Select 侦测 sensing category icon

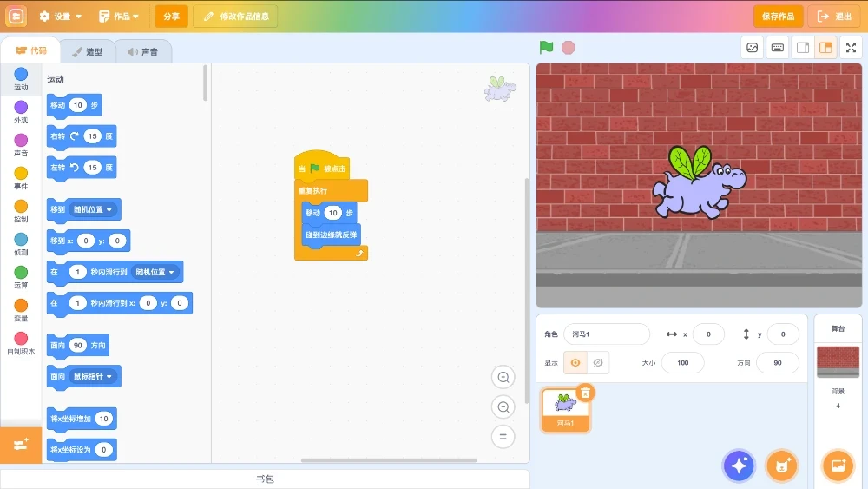click(21, 239)
